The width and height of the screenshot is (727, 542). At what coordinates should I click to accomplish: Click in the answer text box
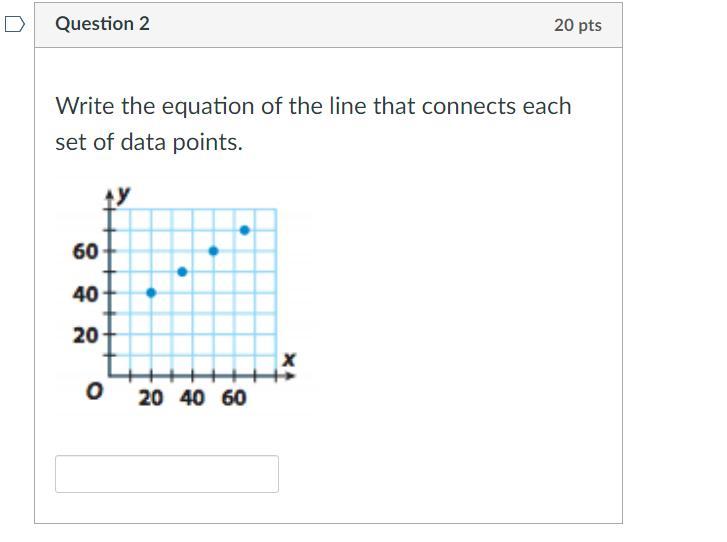coord(167,474)
